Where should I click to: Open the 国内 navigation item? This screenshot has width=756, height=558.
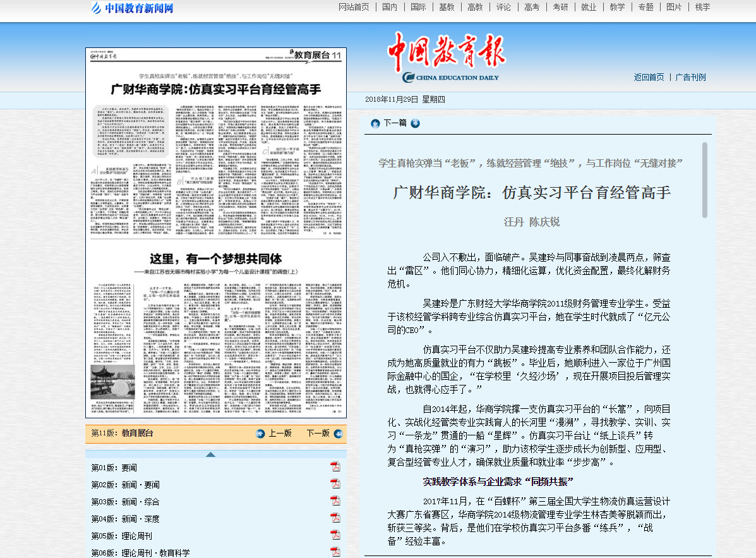pos(390,7)
